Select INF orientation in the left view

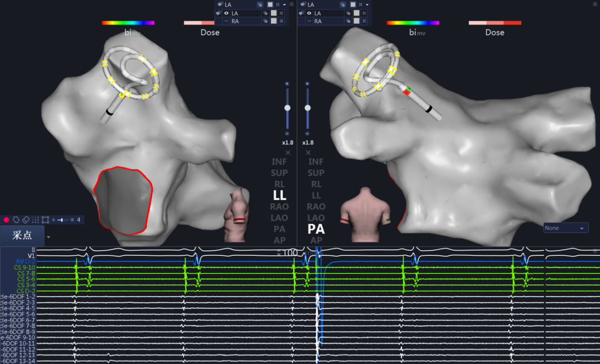coord(279,161)
